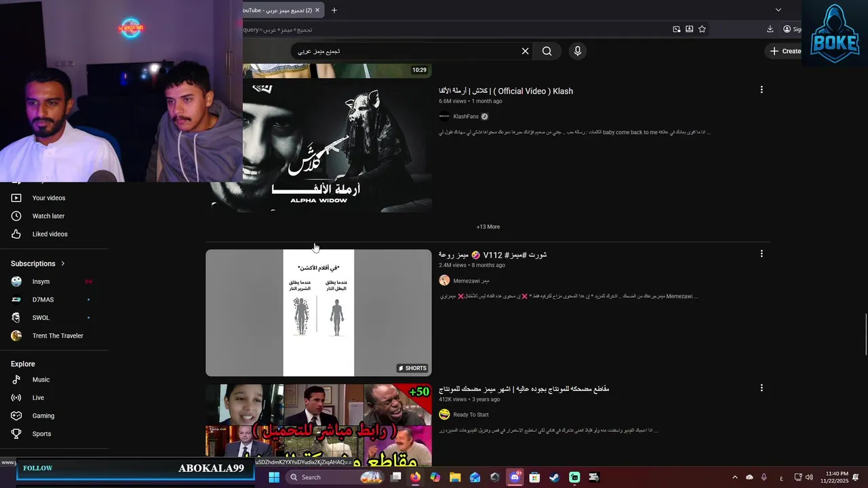The image size is (868, 488).
Task: Open options menu for Klash Official Video
Action: (x=762, y=89)
